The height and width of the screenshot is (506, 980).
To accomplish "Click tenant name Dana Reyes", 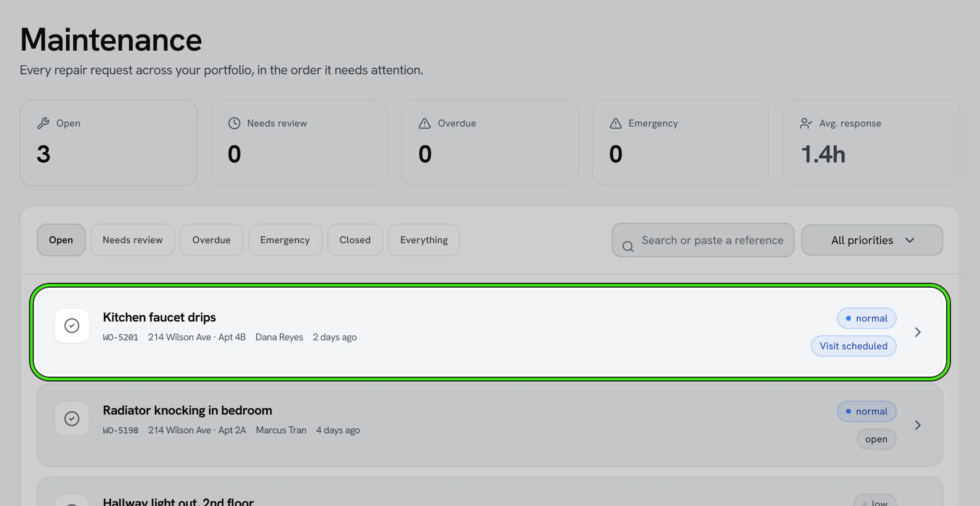I will 279,337.
